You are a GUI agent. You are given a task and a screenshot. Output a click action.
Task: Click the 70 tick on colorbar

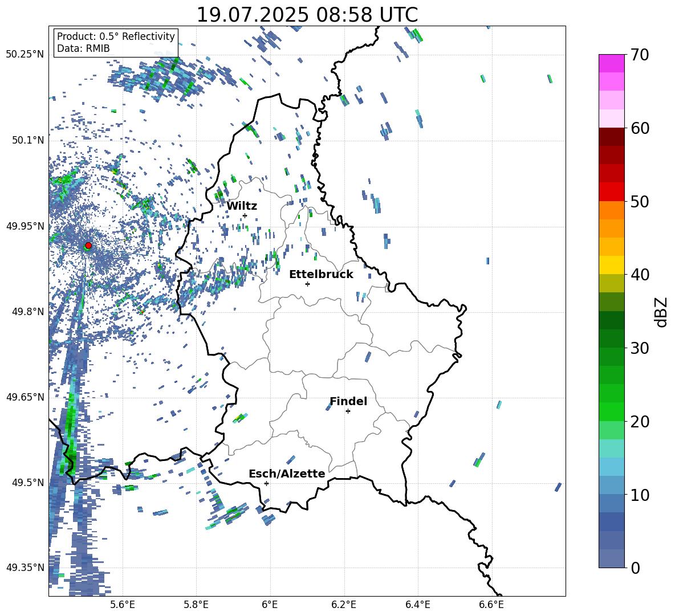(640, 55)
